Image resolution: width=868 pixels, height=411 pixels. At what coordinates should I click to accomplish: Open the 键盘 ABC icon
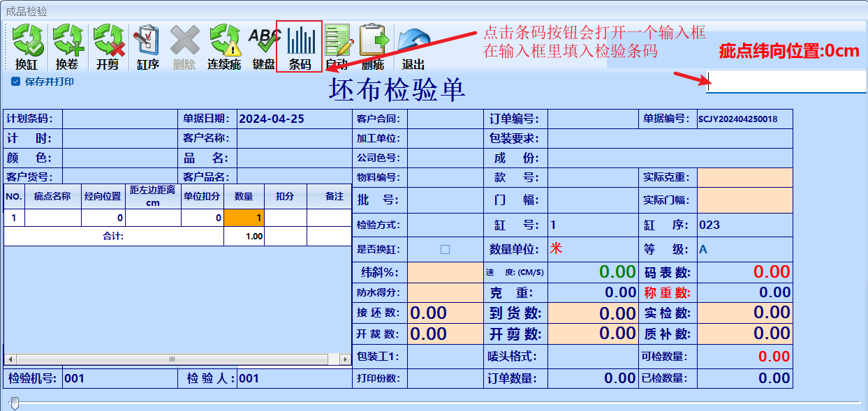264,41
